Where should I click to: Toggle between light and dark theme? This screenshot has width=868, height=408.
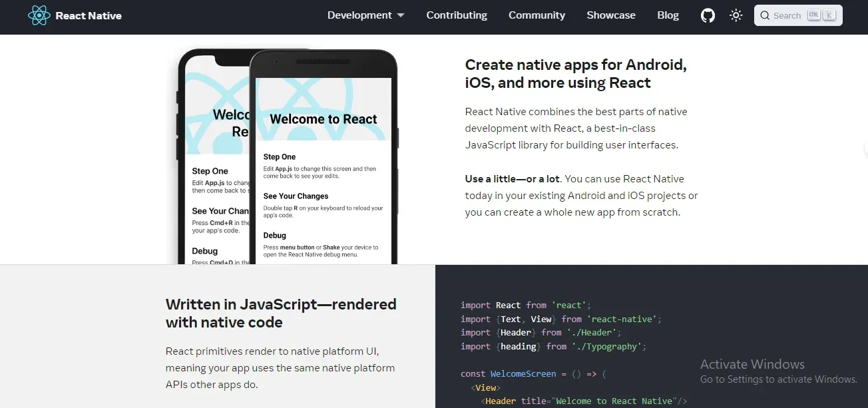pos(736,15)
